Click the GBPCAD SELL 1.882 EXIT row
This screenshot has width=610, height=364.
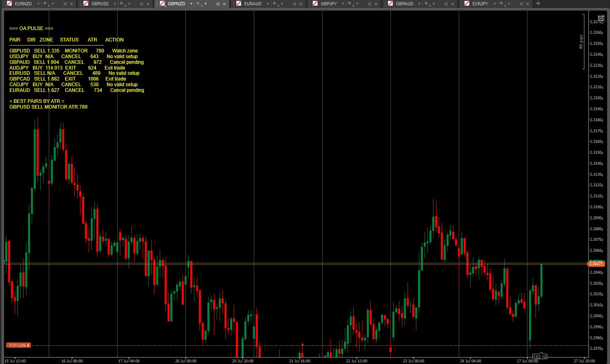click(x=68, y=79)
